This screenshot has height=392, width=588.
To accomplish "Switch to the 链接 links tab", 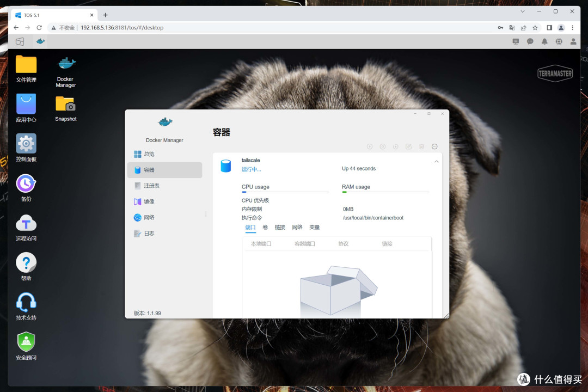I will click(x=280, y=228).
